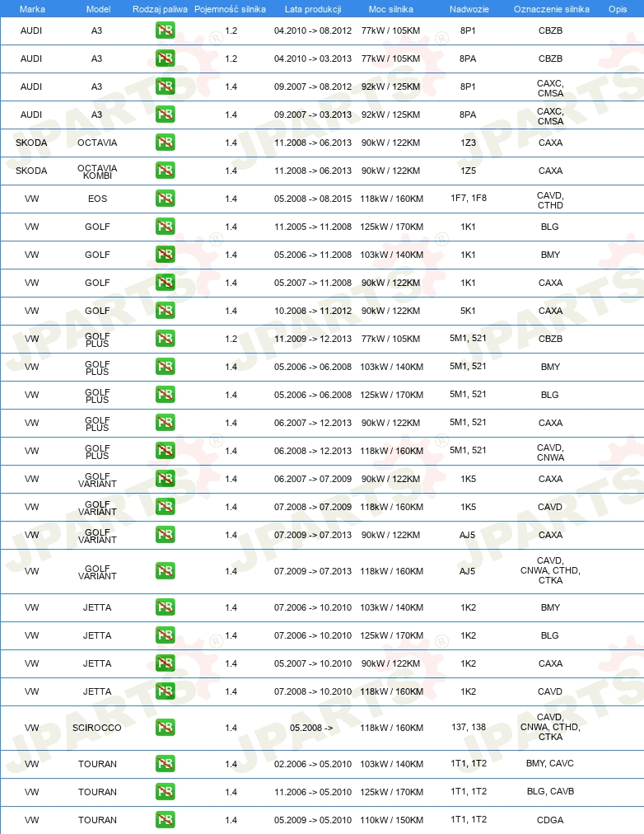Click fuel icon in AUDI A3 1.4 8PA row

point(166,115)
